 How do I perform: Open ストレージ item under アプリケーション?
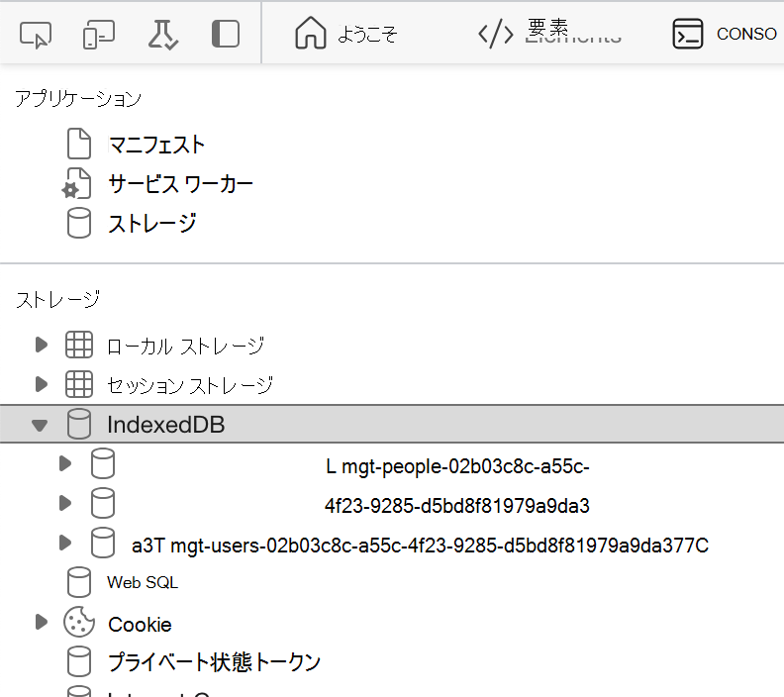pyautogui.click(x=152, y=223)
